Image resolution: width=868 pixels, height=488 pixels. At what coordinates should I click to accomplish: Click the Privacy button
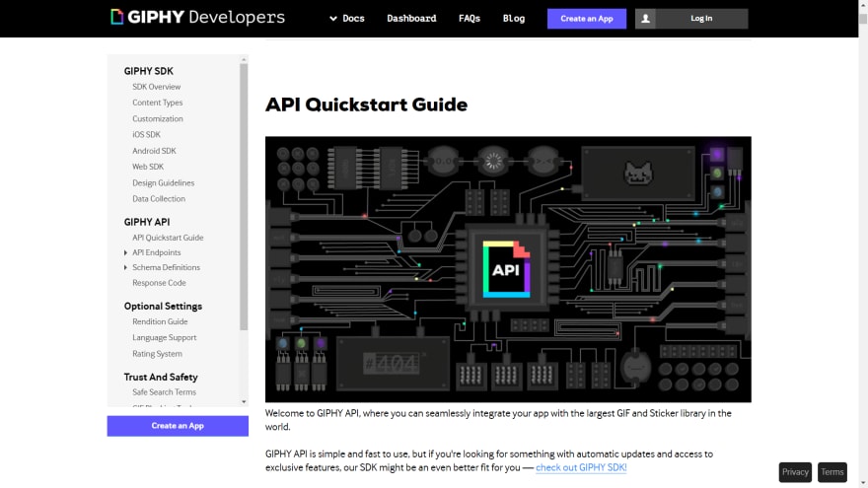795,472
